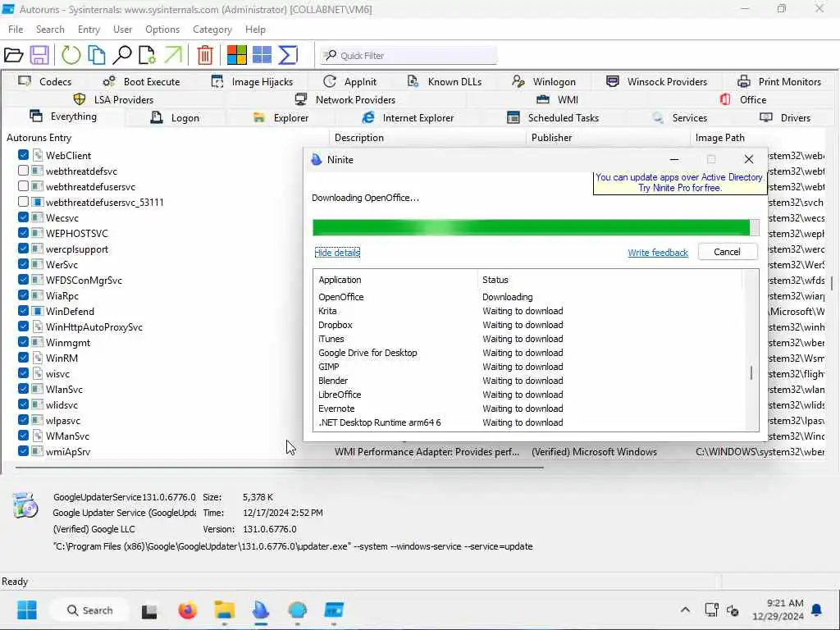Open File Explorer from the taskbar
This screenshot has width=840, height=630.
225,610
